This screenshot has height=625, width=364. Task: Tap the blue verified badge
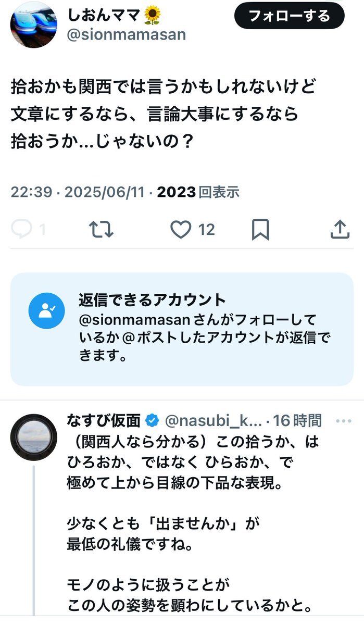tap(152, 420)
